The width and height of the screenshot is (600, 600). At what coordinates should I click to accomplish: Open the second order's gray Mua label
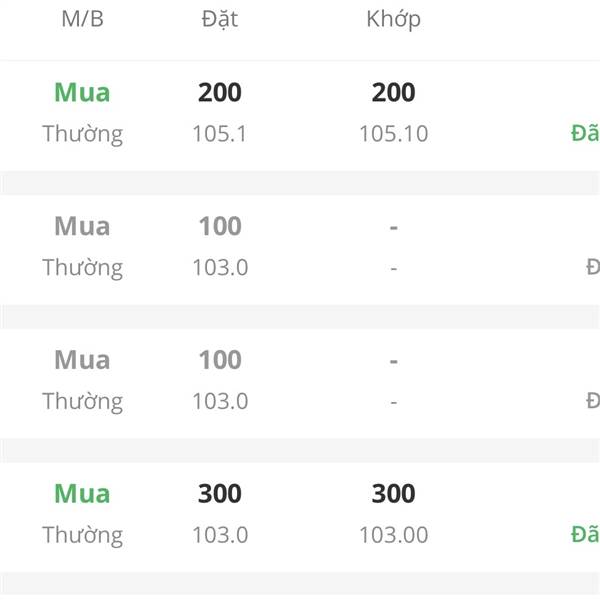point(82,226)
